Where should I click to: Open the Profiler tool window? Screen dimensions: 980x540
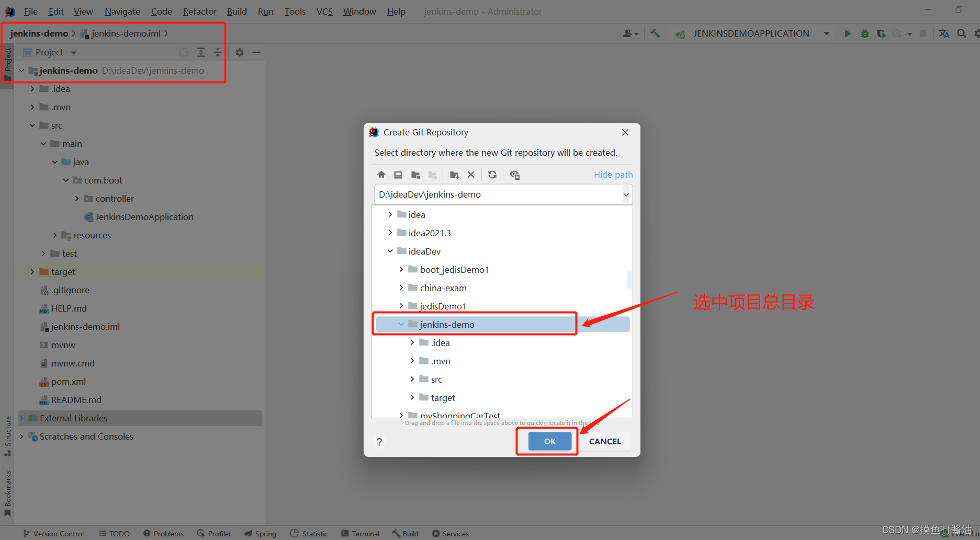(x=214, y=534)
